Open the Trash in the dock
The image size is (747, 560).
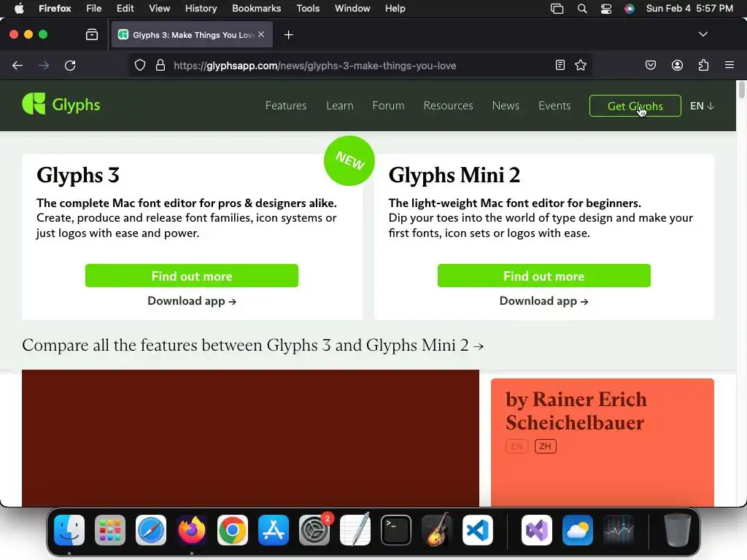[677, 530]
